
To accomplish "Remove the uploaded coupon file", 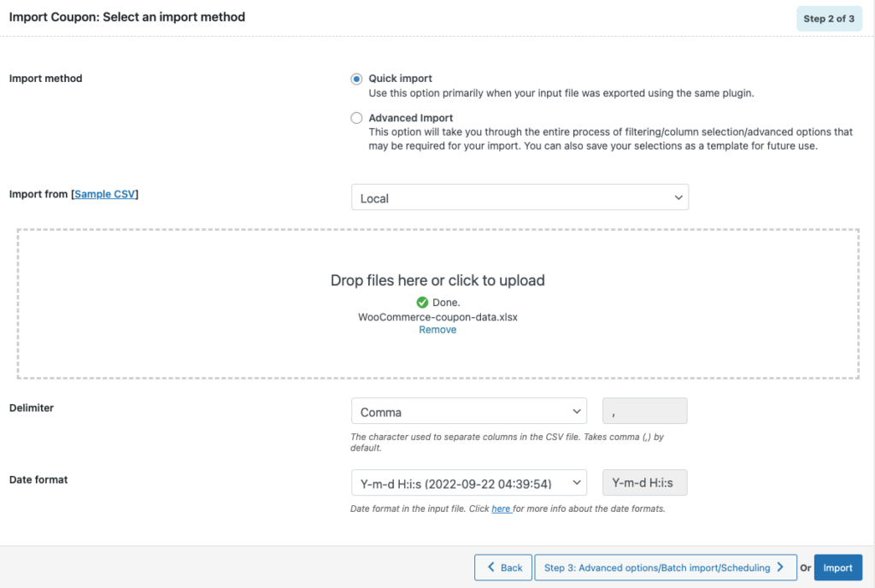I will pos(437,330).
